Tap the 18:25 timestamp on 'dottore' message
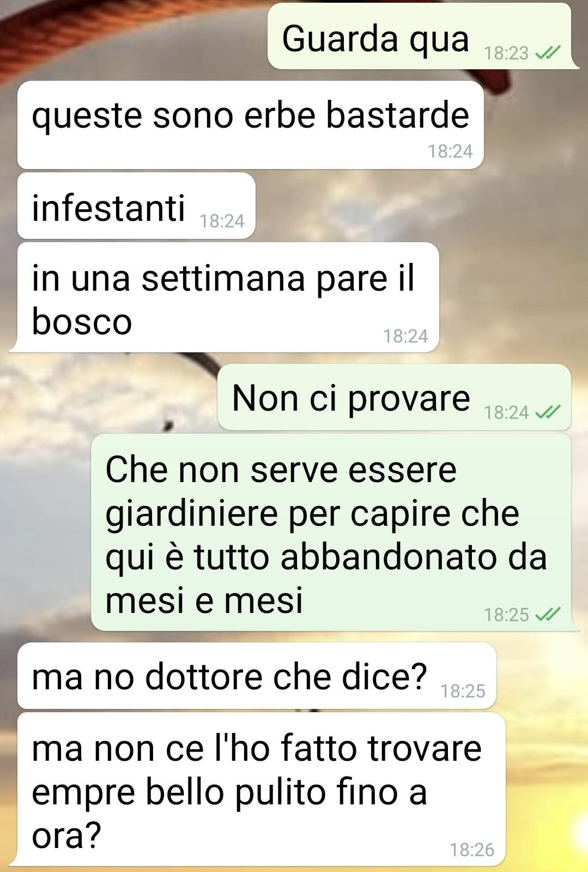 (463, 691)
